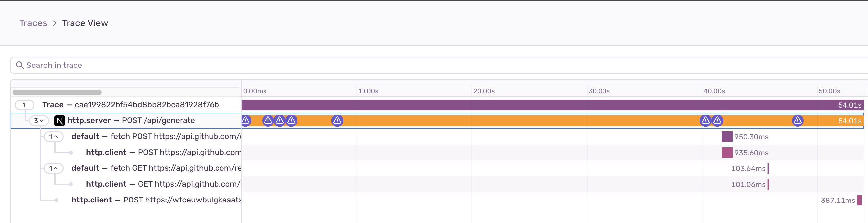
Task: Select the http.client POST api.github.com row
Action: coord(163,152)
